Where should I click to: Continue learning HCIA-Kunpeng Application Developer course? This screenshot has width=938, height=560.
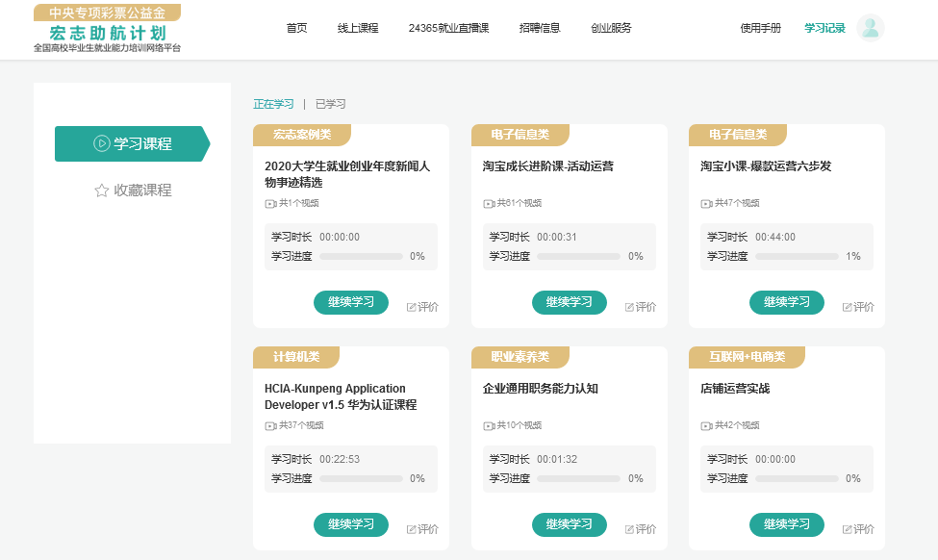tap(351, 524)
